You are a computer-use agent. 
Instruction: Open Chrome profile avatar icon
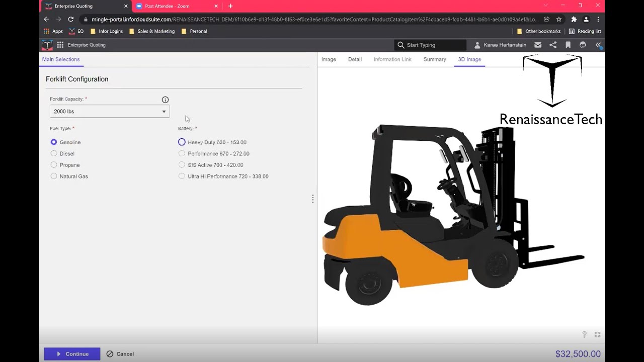586,19
